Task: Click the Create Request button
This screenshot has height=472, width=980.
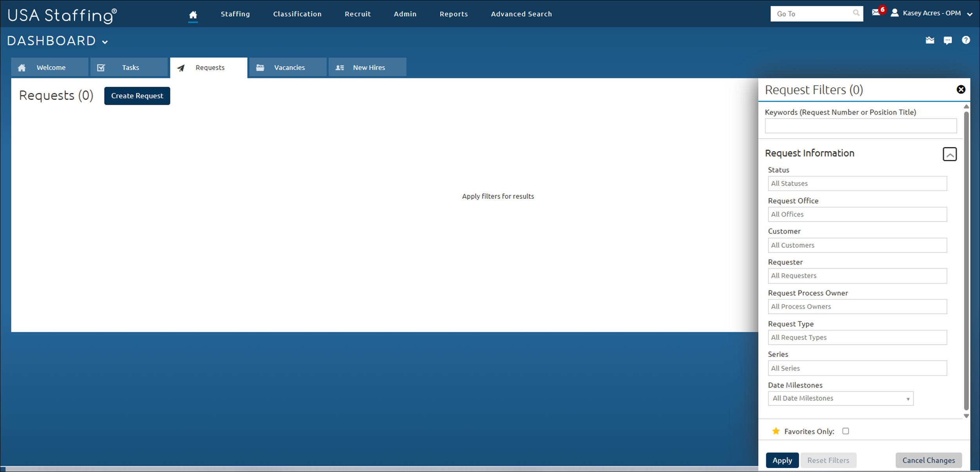Action: coord(137,96)
